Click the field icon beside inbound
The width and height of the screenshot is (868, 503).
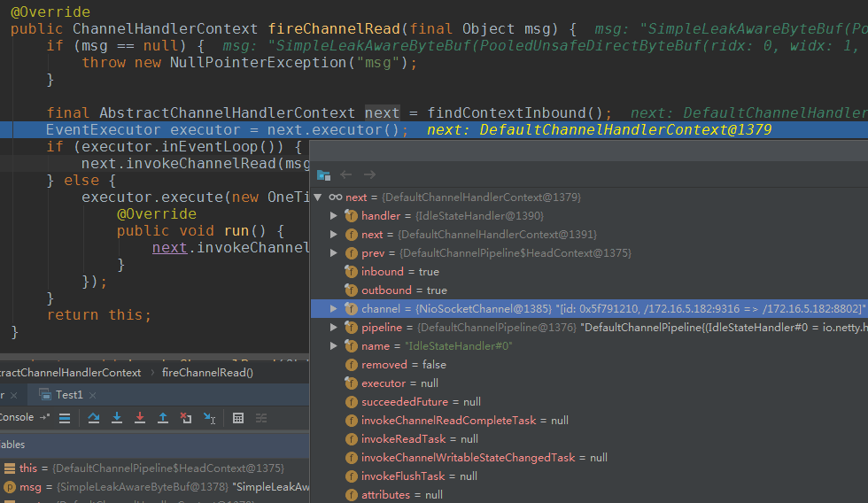coord(351,272)
